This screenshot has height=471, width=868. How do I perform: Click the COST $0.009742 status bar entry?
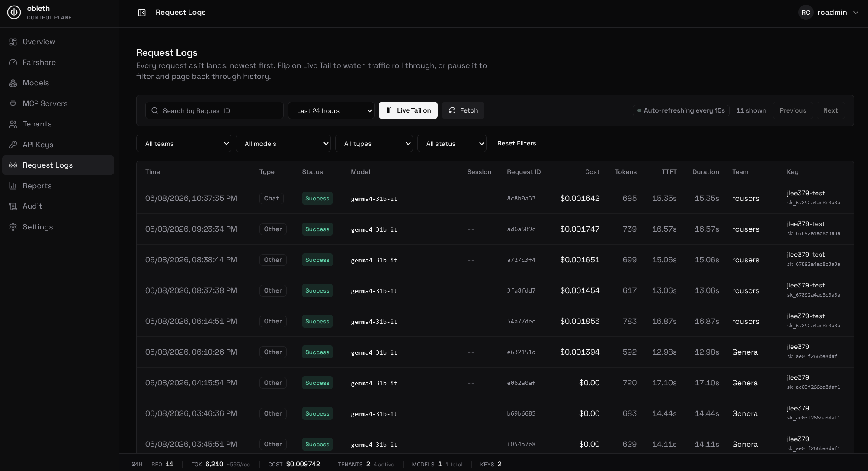pos(294,464)
